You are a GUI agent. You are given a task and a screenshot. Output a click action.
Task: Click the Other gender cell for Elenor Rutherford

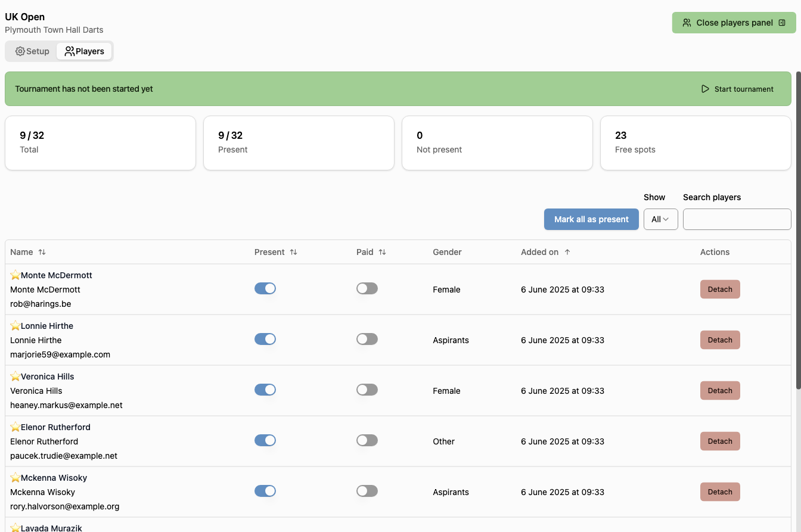click(x=443, y=441)
